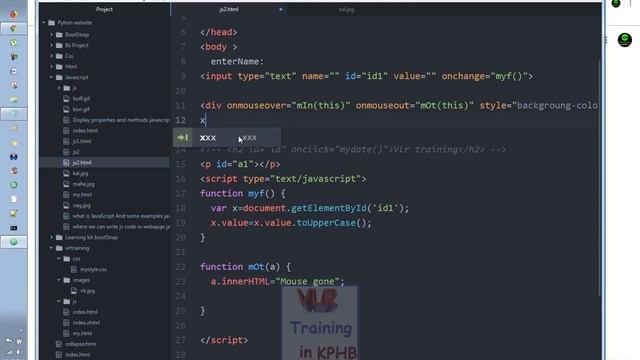Click onchange="myf()" attribute on line 9
Viewport: 640px width, 360px height.
point(484,76)
